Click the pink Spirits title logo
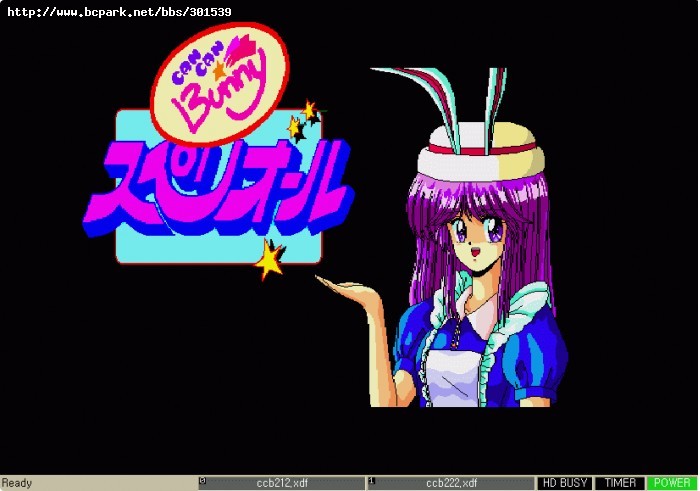This screenshot has height=491, width=700. [x=218, y=188]
